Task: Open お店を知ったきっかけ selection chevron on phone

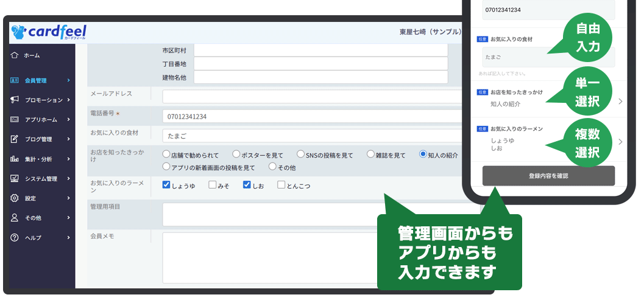Action: point(620,102)
